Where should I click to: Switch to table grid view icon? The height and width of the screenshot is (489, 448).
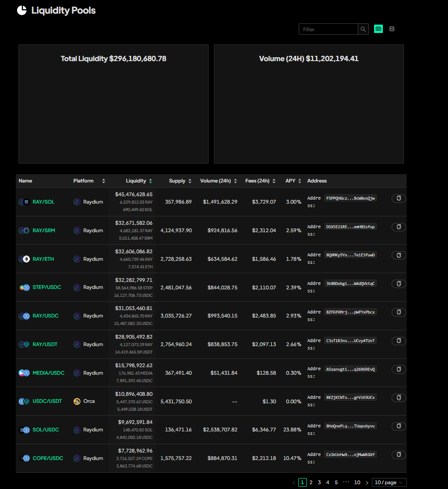click(378, 29)
